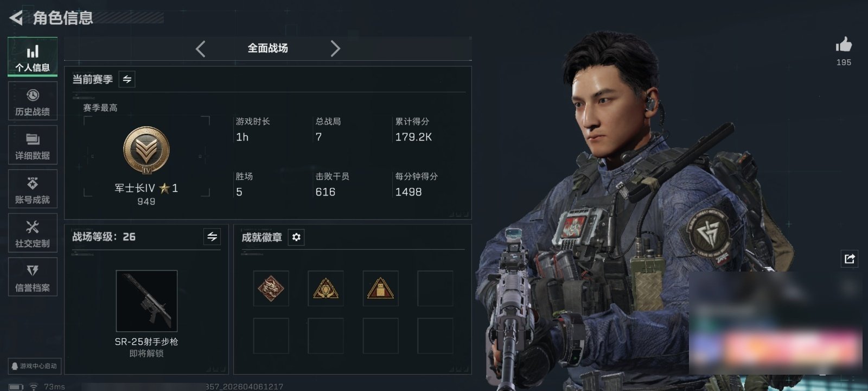868x391 pixels.
Task: Click the third triangle achievement badge
Action: 380,288
